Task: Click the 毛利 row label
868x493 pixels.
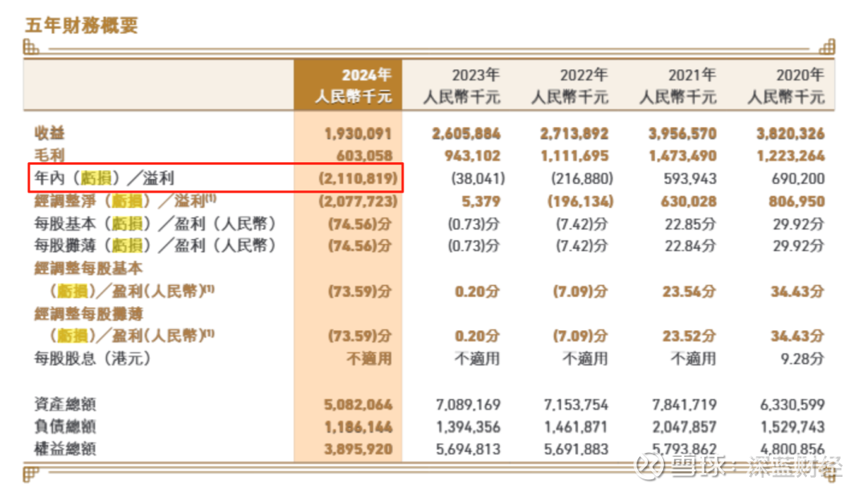Action: pos(49,156)
